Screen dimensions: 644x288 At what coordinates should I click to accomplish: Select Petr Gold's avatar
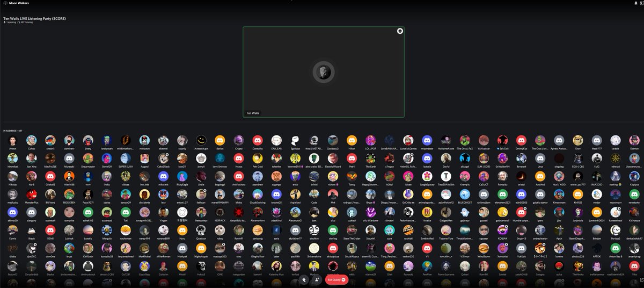[x=257, y=159]
